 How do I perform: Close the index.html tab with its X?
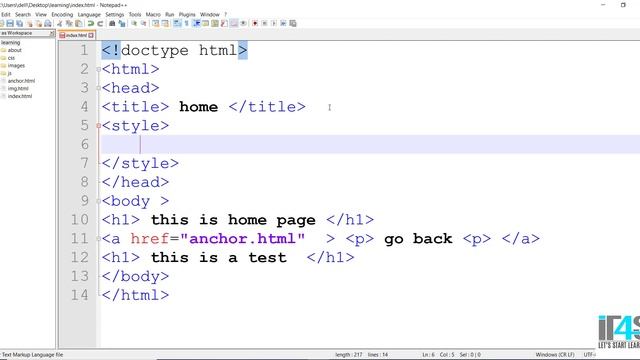coord(91,36)
